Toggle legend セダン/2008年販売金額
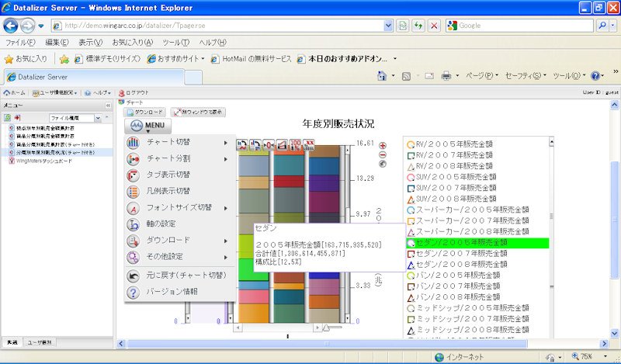This screenshot has width=621, height=364. tap(457, 265)
